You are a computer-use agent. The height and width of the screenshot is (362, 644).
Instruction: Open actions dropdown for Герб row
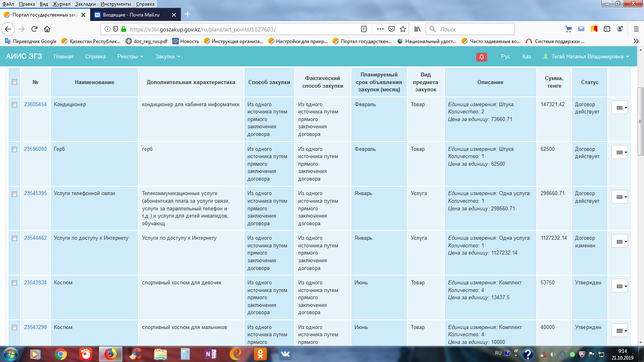pos(619,152)
